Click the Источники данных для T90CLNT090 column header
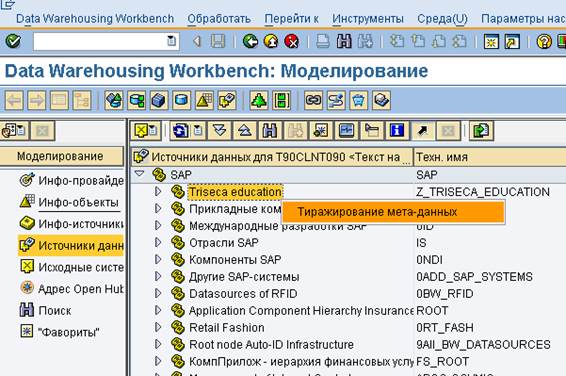The image size is (566, 376). pos(272,157)
